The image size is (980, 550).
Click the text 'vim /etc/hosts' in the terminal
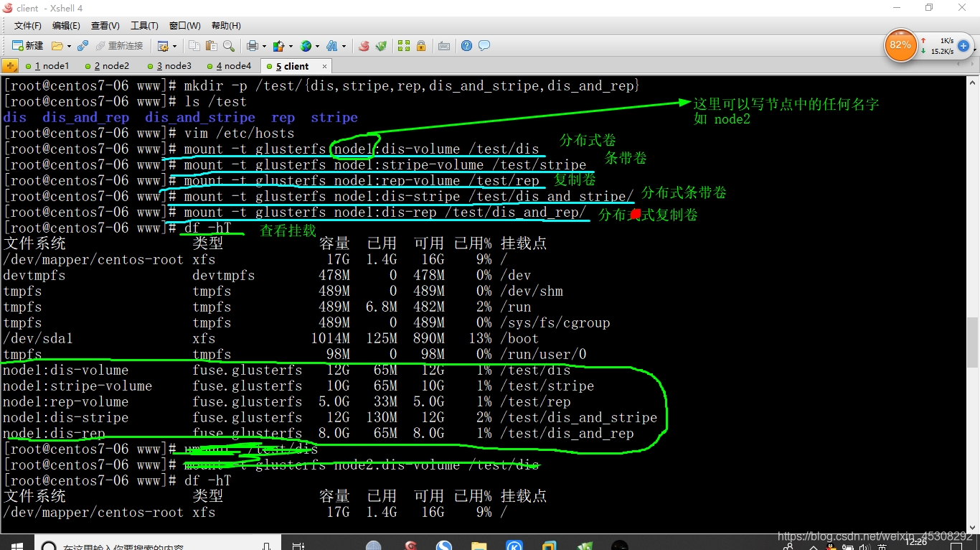pos(239,133)
